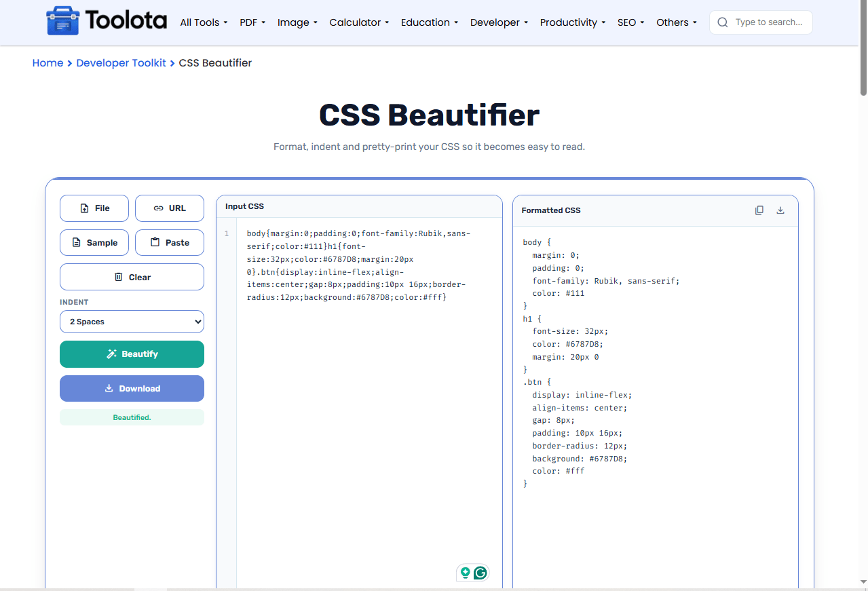The width and height of the screenshot is (868, 591).
Task: Click the search magnifier icon
Action: point(723,22)
